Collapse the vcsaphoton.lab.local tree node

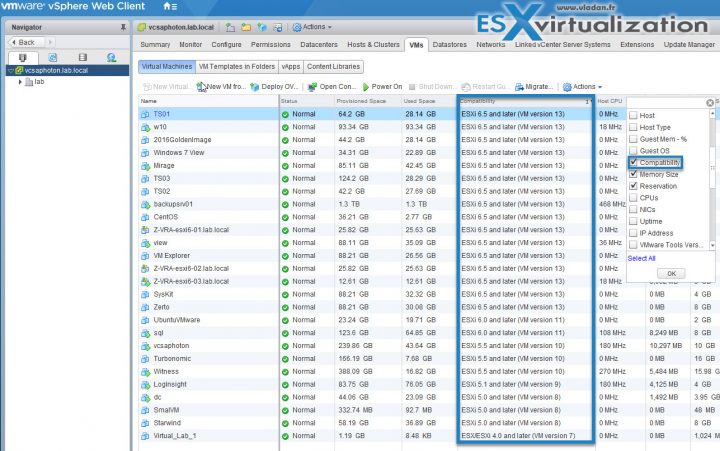click(x=11, y=71)
